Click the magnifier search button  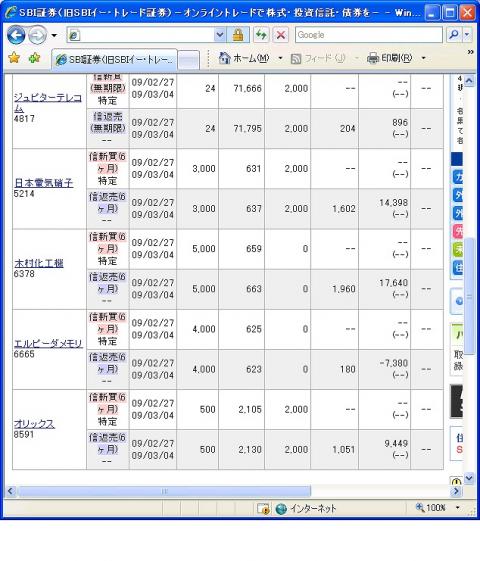coord(454,35)
